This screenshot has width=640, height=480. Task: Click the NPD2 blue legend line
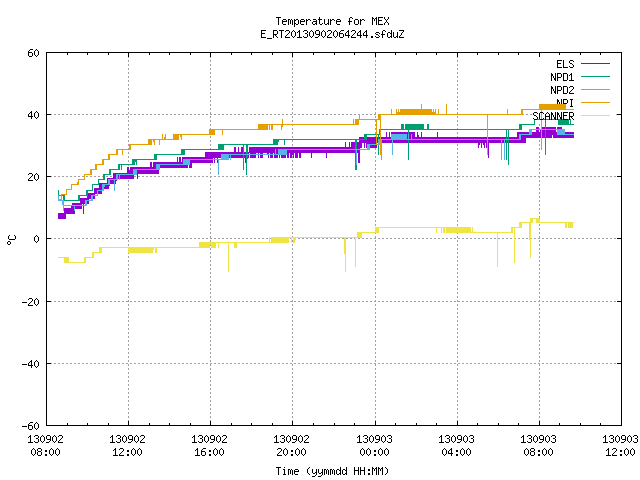[596, 89]
